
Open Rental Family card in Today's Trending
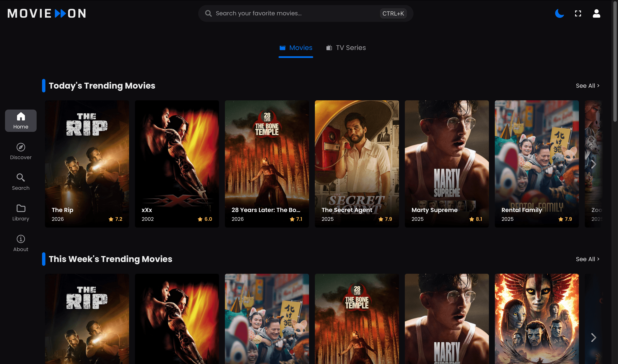pos(537,164)
